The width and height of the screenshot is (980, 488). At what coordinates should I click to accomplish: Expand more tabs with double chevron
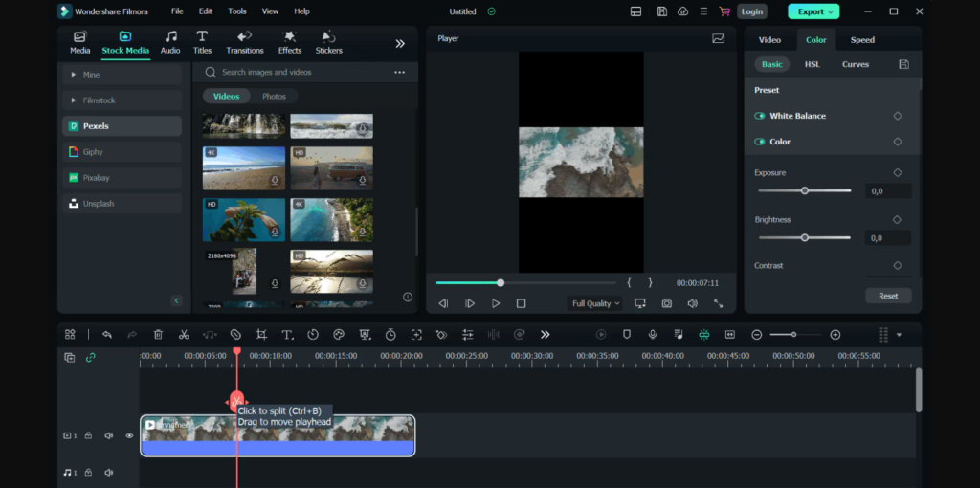400,43
